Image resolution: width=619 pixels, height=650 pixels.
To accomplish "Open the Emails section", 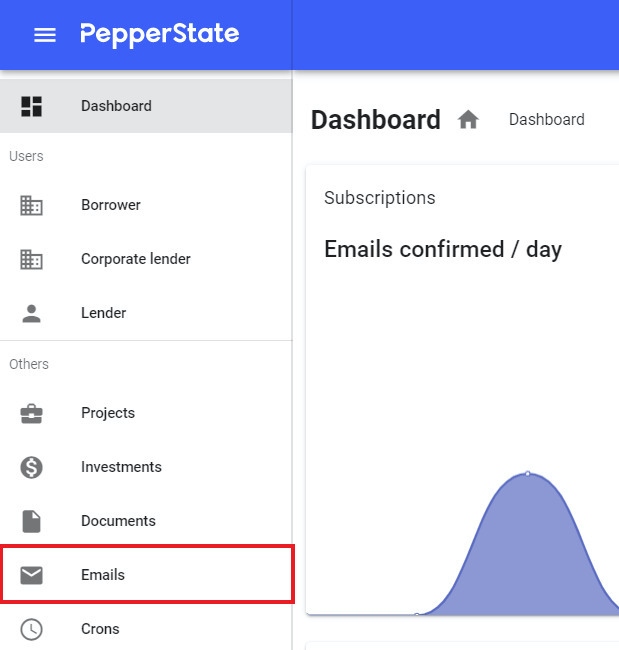I will 103,575.
